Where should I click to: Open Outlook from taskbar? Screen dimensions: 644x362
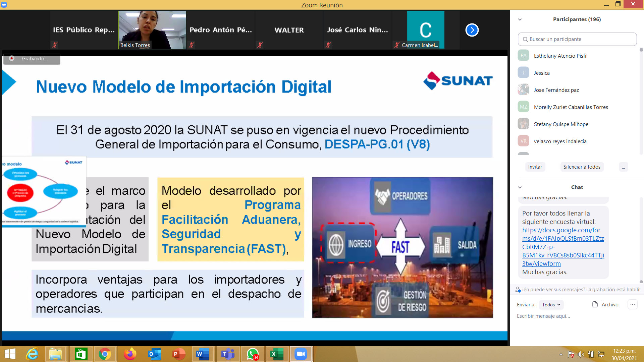pos(155,354)
